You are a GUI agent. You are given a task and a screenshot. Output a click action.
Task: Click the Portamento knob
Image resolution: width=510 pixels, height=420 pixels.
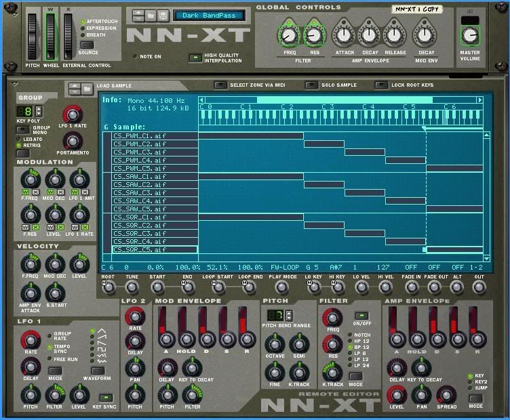pos(73,141)
